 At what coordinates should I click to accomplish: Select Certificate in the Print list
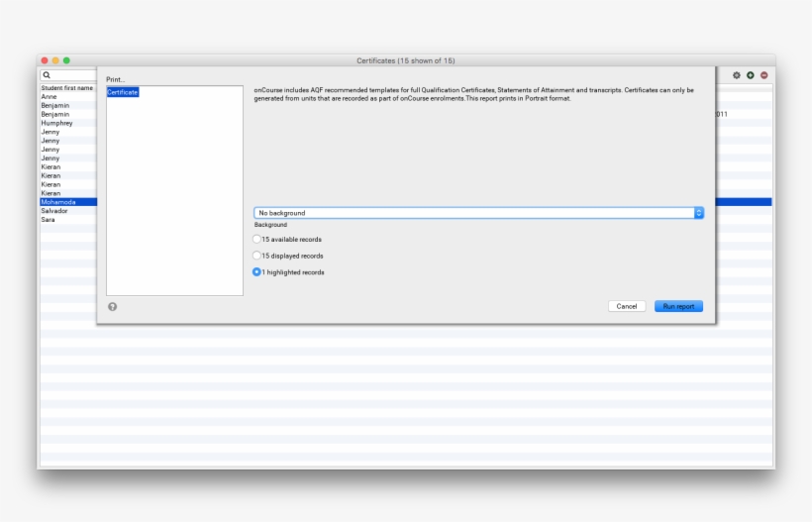pyautogui.click(x=123, y=92)
